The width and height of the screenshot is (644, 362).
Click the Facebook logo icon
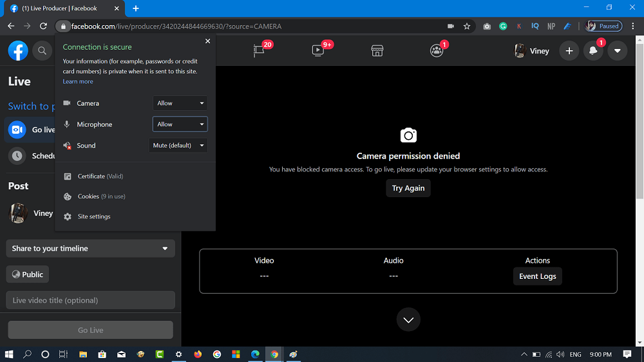tap(18, 50)
